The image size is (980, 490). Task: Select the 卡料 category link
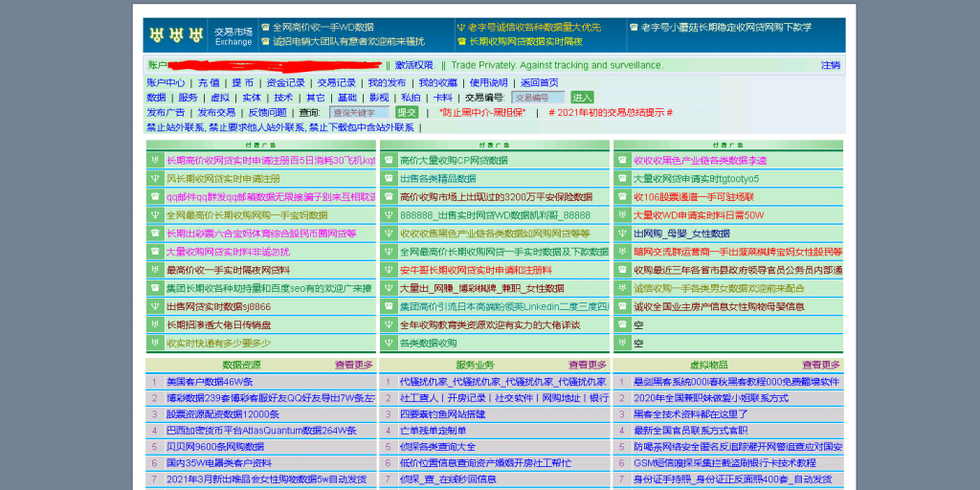[443, 98]
